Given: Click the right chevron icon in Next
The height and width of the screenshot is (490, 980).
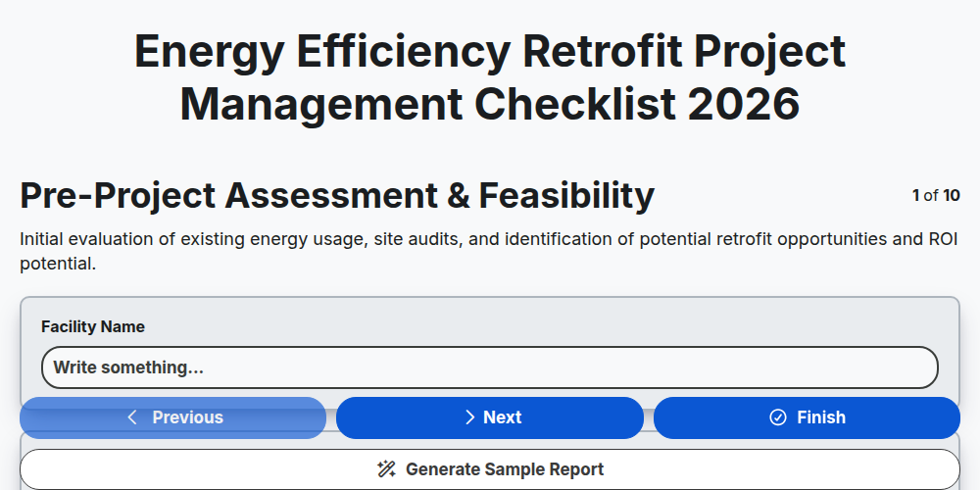Looking at the screenshot, I should pyautogui.click(x=470, y=417).
